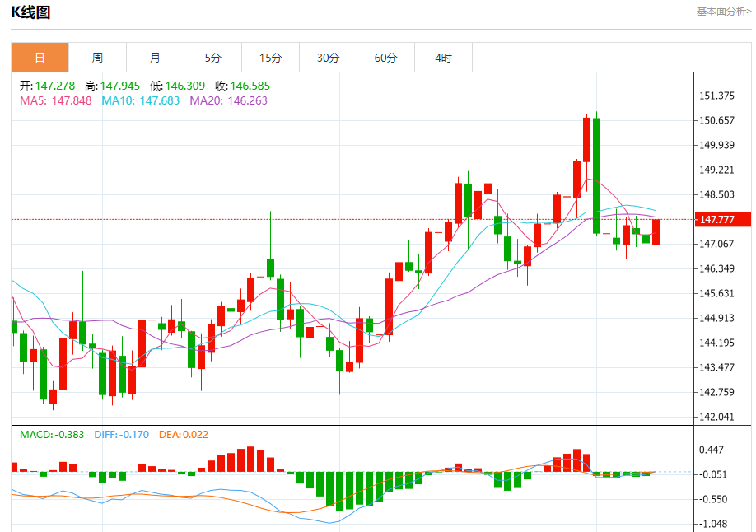Click the 149.221 price axis label
The image size is (756, 532).
(x=717, y=170)
